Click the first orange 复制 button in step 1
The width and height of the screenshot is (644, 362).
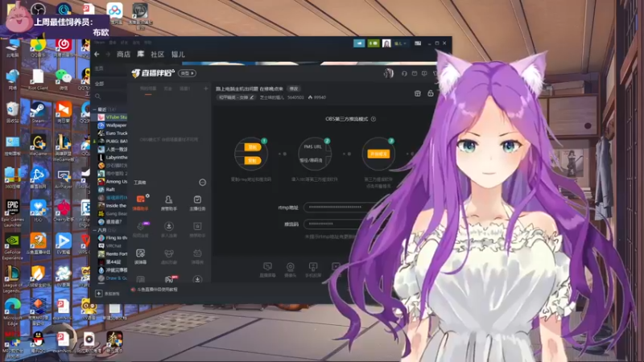tap(252, 147)
